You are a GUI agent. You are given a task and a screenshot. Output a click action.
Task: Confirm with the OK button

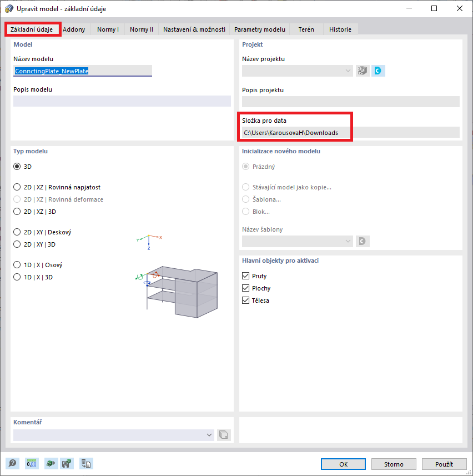[344, 464]
